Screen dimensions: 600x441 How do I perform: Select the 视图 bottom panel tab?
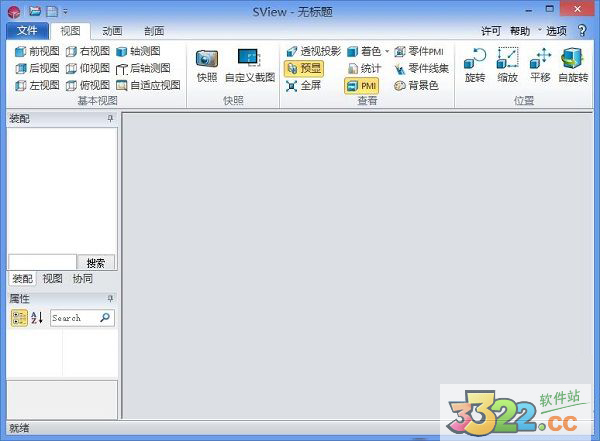coord(52,279)
